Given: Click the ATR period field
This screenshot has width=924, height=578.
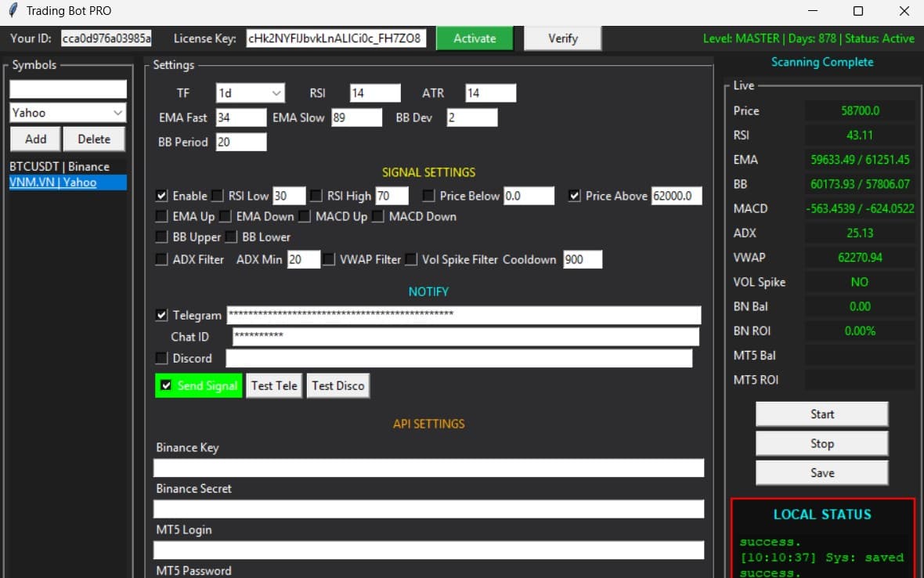Looking at the screenshot, I should click(491, 93).
